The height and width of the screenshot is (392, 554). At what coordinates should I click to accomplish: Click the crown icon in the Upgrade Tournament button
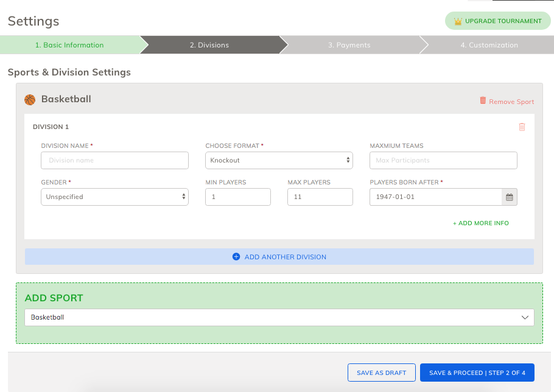pyautogui.click(x=458, y=21)
